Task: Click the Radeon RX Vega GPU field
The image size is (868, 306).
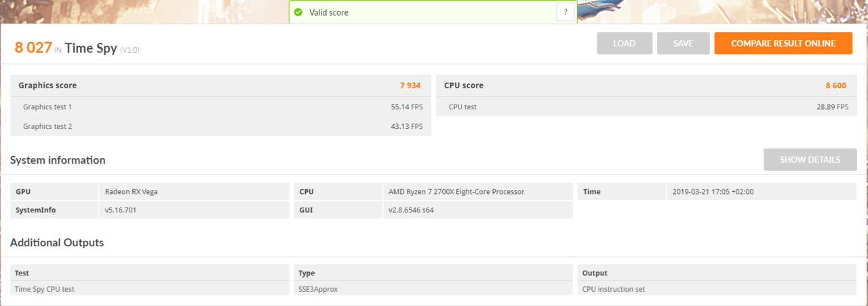Action: (193, 191)
